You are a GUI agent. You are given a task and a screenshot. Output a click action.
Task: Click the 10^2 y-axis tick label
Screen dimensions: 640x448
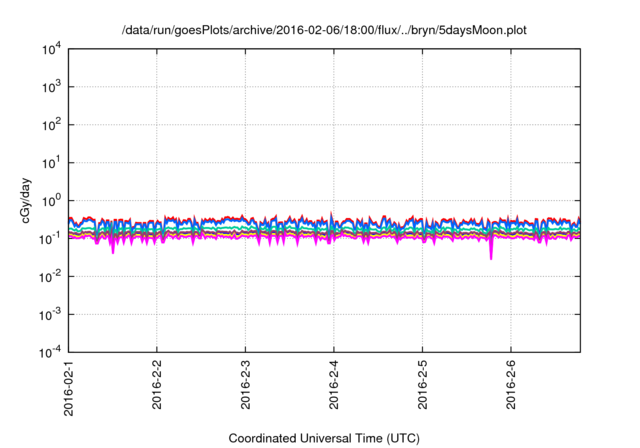[52, 125]
